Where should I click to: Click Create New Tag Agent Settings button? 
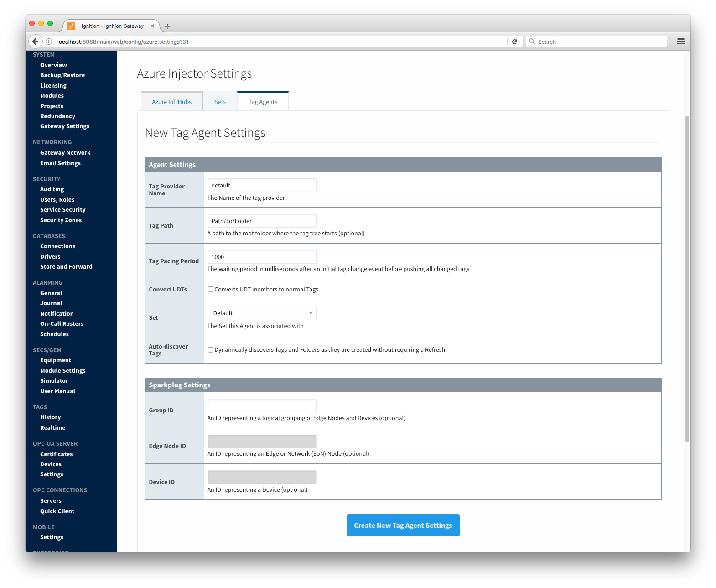pyautogui.click(x=403, y=526)
